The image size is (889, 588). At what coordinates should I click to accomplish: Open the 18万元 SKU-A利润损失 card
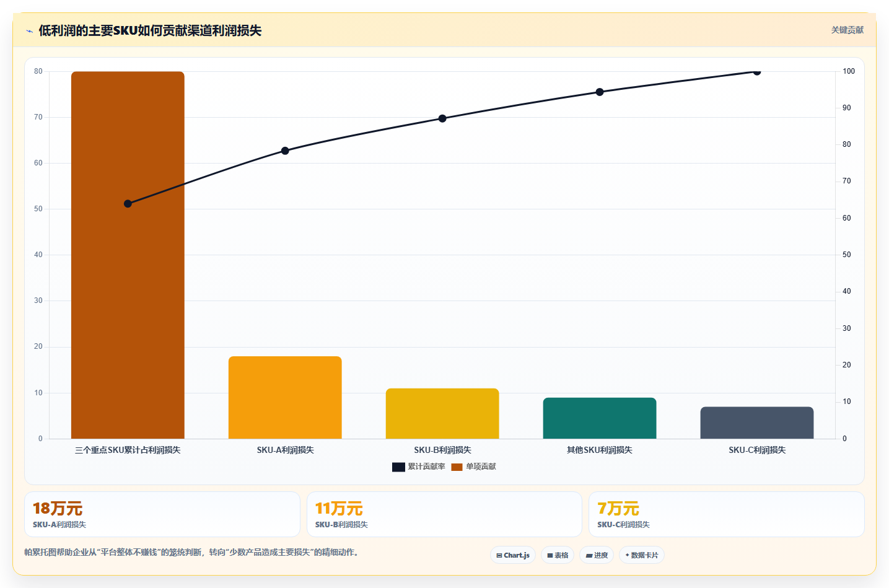click(162, 514)
